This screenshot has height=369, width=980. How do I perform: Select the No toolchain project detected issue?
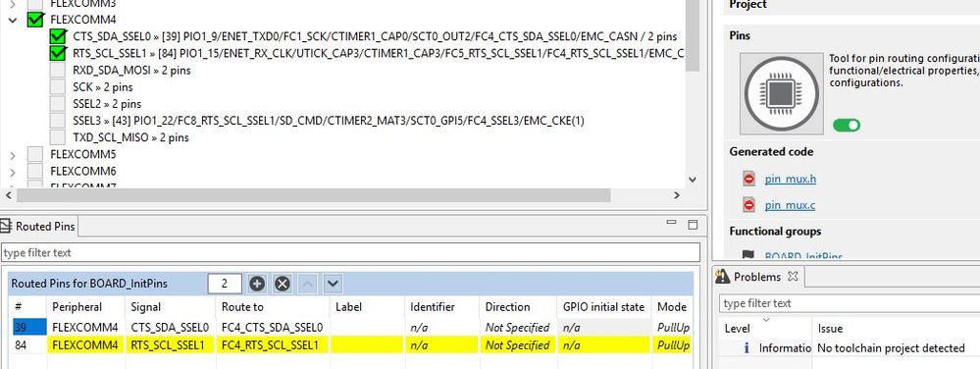892,348
